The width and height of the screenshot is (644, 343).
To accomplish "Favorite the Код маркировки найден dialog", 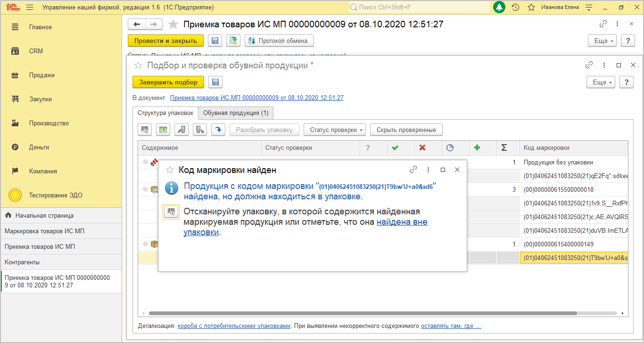I will (170, 170).
